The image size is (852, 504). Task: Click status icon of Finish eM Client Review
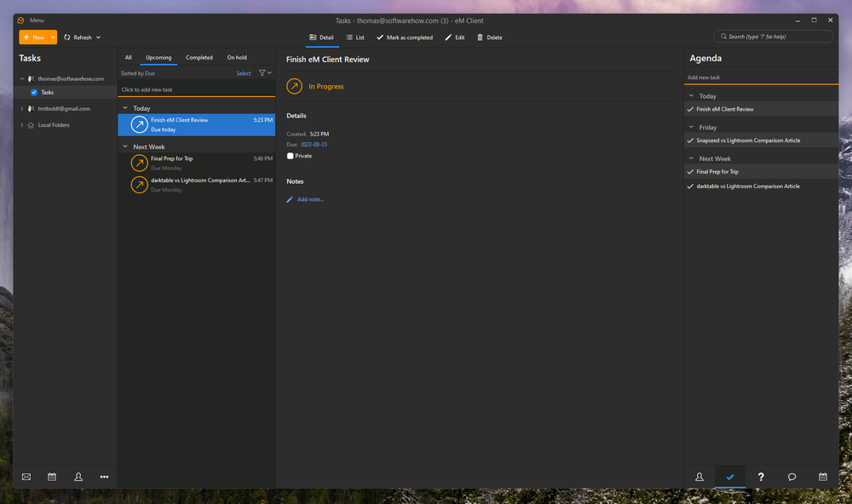coord(140,124)
